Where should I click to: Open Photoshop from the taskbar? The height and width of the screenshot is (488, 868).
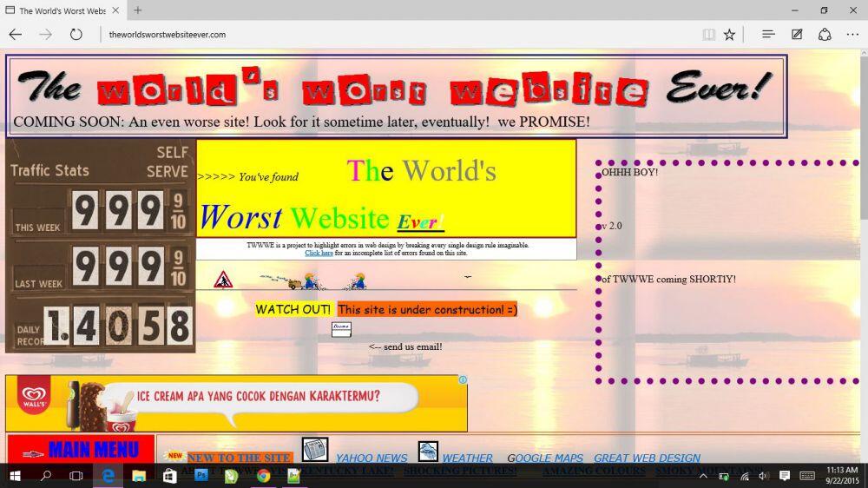[x=201, y=475]
